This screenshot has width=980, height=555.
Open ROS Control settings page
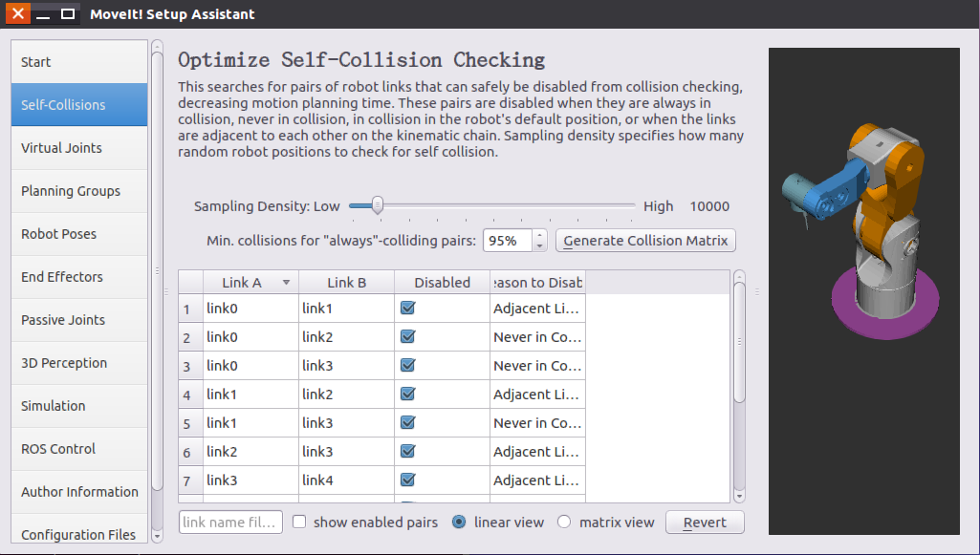[x=79, y=450]
